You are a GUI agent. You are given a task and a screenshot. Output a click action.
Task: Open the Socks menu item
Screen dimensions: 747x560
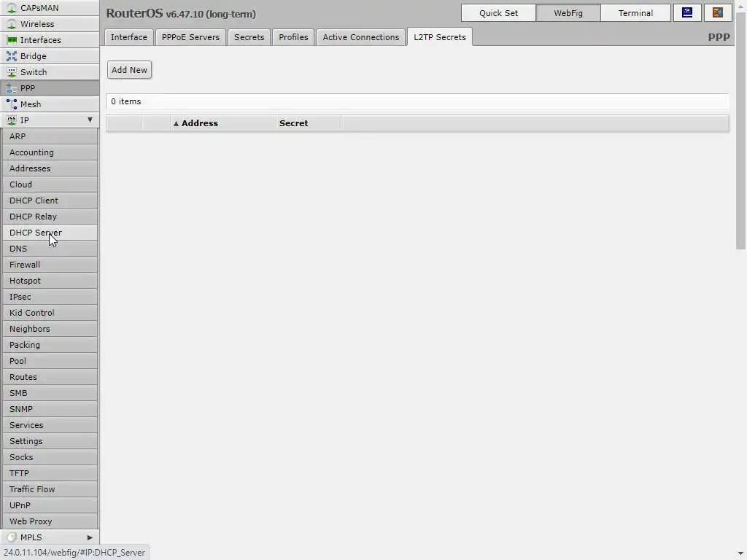tap(50, 456)
